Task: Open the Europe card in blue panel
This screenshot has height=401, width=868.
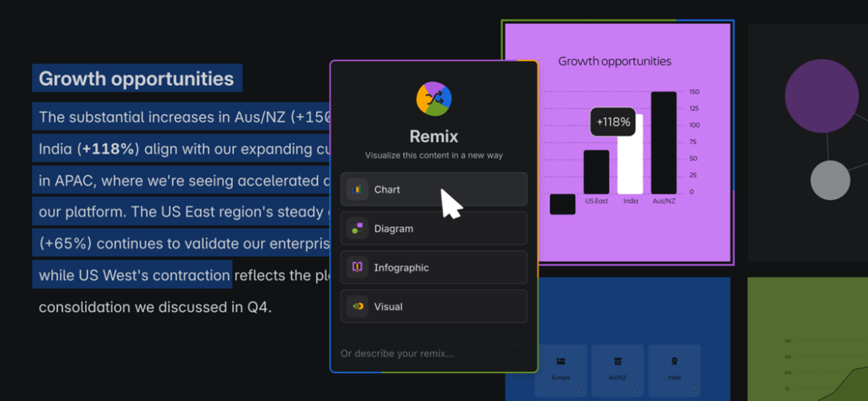Action: [x=561, y=370]
